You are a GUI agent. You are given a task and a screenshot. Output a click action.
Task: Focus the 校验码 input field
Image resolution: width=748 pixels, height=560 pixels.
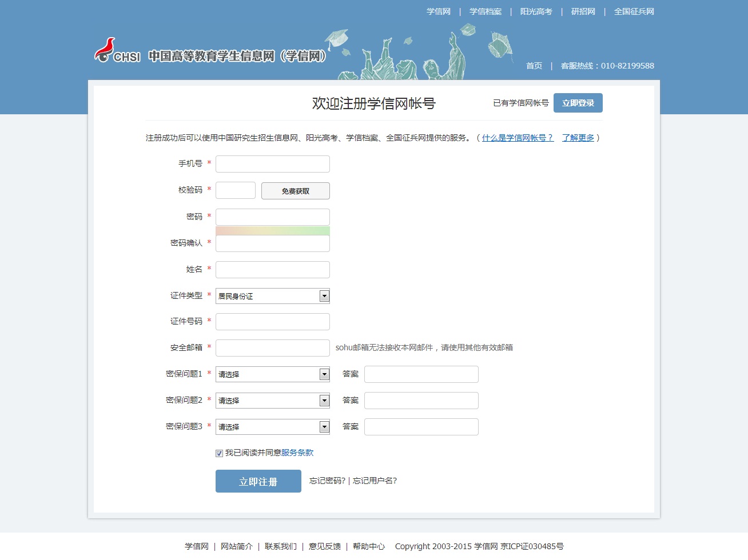point(236,190)
